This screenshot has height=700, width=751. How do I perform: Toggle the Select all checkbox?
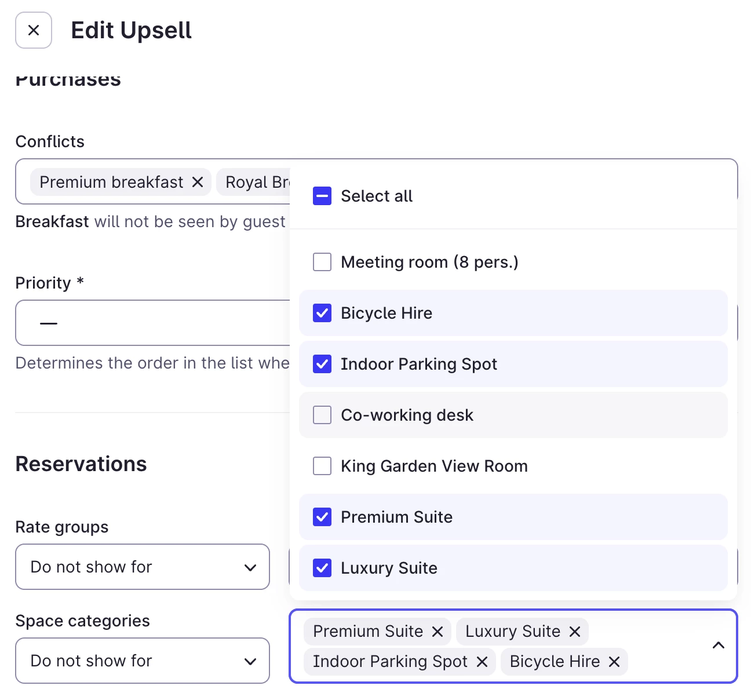322,196
